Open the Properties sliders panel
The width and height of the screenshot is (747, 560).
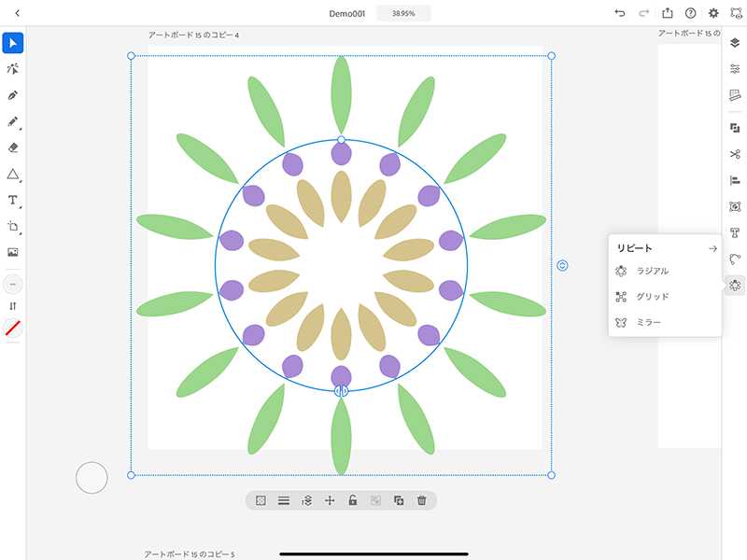tap(735, 69)
